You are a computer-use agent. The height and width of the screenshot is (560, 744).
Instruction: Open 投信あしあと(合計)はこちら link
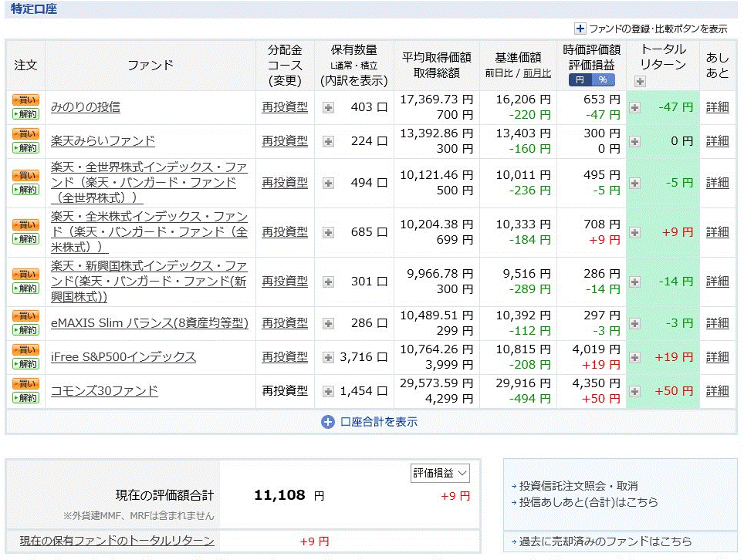pyautogui.click(x=588, y=502)
